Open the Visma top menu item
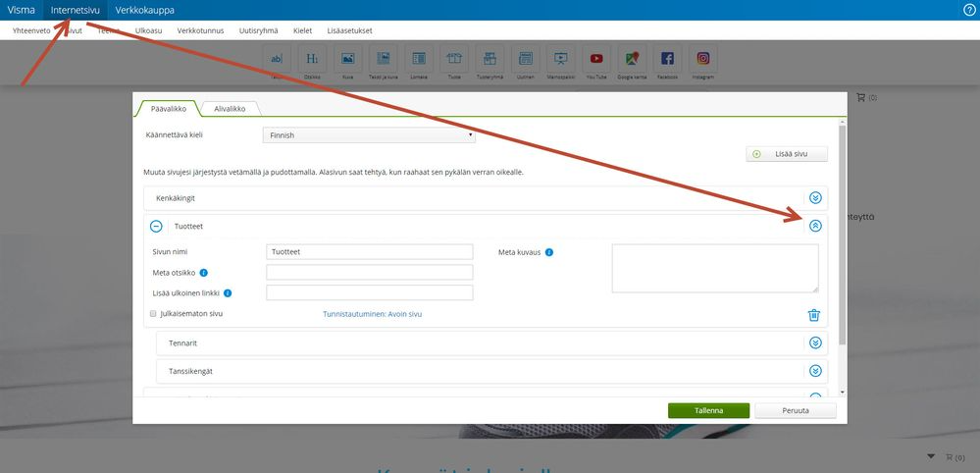This screenshot has height=473, width=980. point(22,10)
